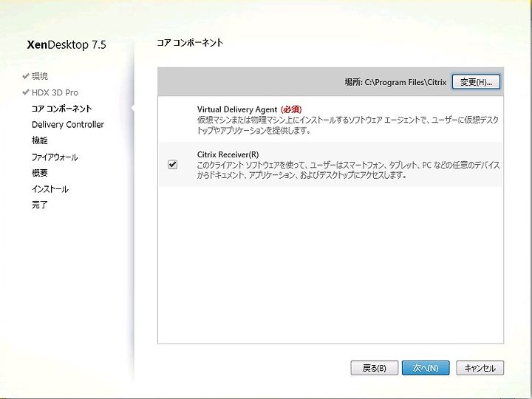Select the 環境 step in the sidebar
The image size is (532, 399).
[x=40, y=76]
